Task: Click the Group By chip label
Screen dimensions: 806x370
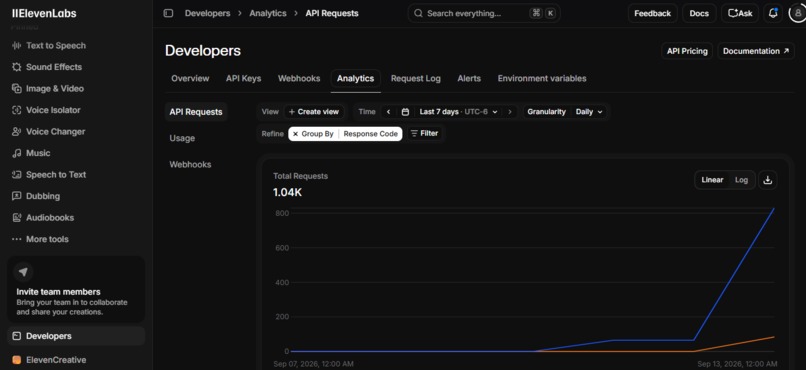Action: 317,134
